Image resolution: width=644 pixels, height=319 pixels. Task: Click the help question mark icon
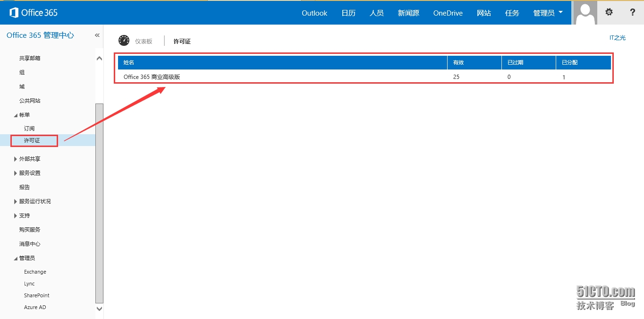[632, 13]
